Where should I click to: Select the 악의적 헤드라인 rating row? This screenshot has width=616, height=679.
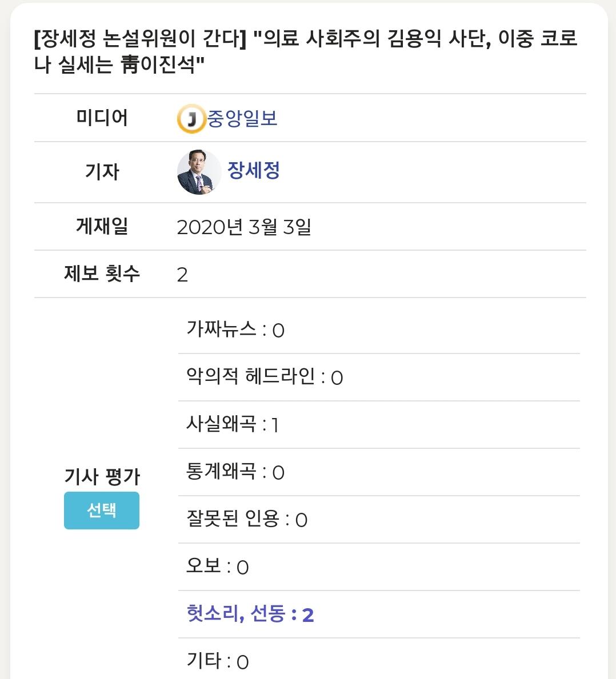379,377
